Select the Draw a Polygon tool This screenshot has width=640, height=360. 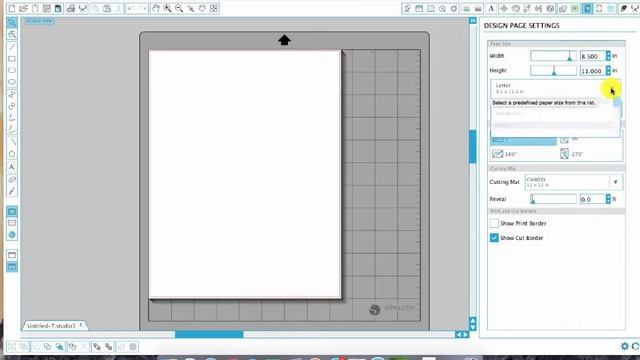coord(12,94)
